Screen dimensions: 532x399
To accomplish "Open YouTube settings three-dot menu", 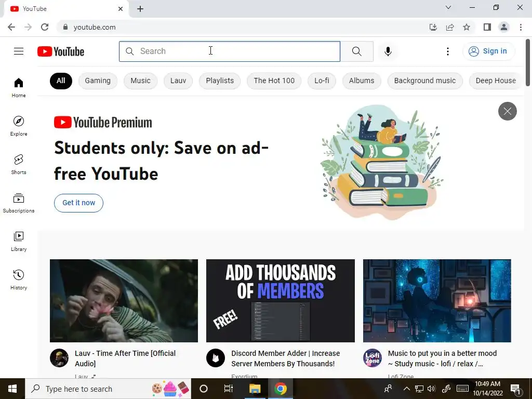I will [x=447, y=51].
